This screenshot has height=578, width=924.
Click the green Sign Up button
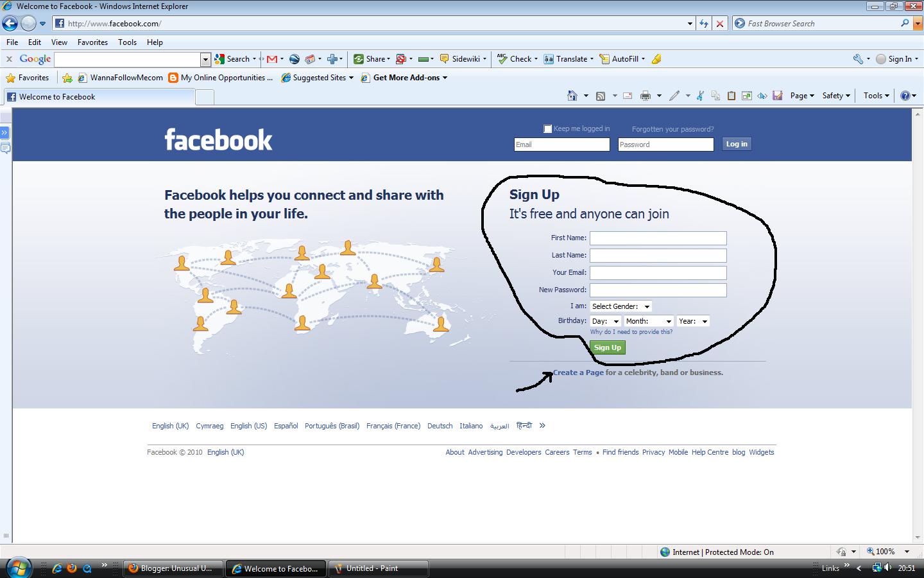pyautogui.click(x=607, y=347)
